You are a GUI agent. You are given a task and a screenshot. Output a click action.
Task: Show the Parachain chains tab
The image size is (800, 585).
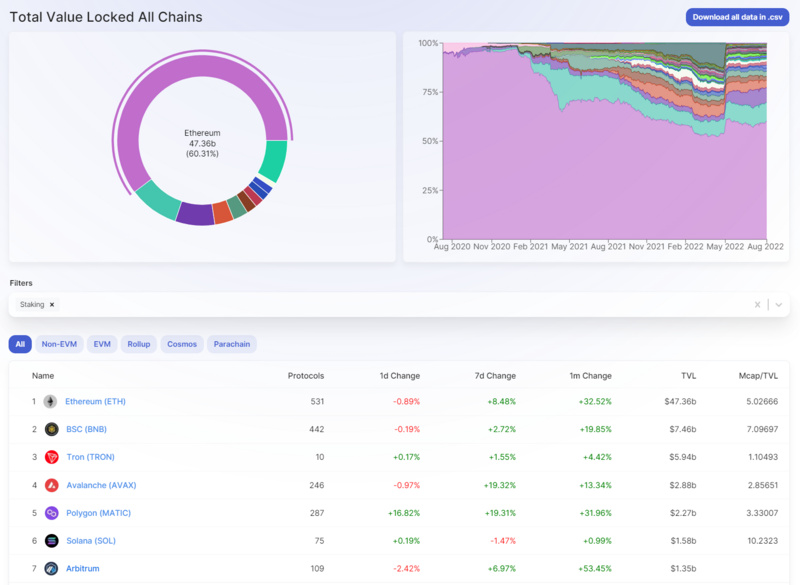click(232, 344)
